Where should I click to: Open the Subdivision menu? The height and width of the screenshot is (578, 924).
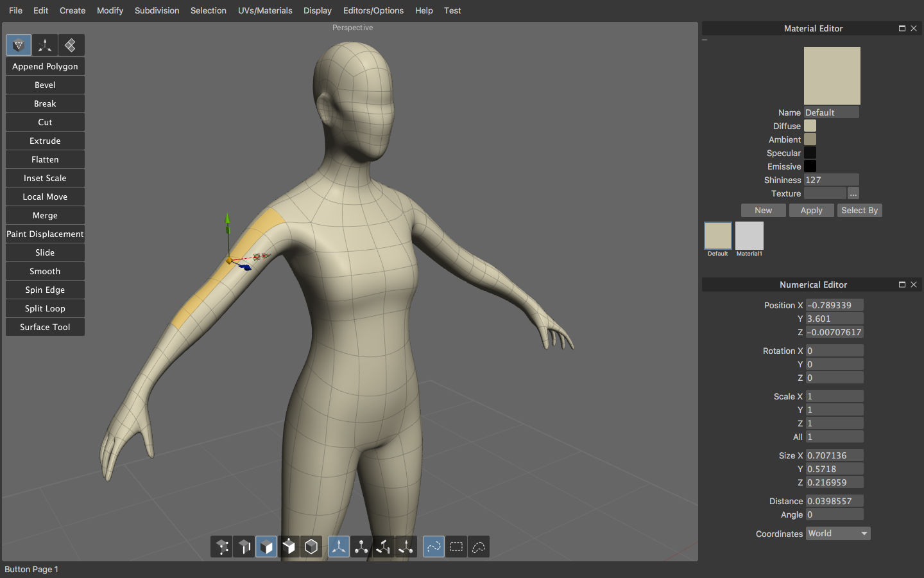157,10
